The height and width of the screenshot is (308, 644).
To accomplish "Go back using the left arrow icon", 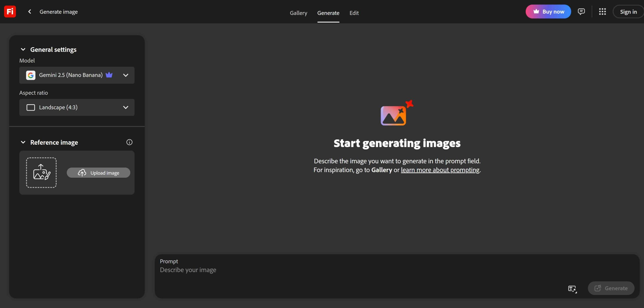I will [30, 12].
